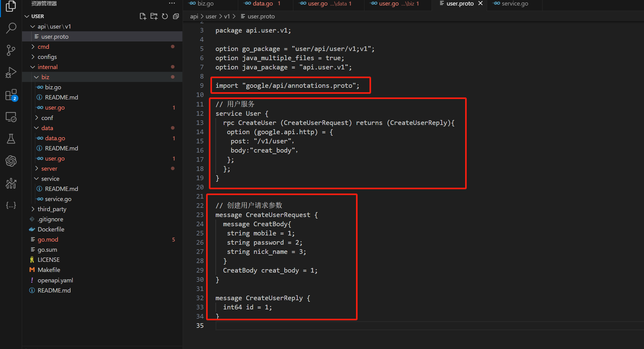
Task: Switch to user.go ...\data tab
Action: [329, 4]
